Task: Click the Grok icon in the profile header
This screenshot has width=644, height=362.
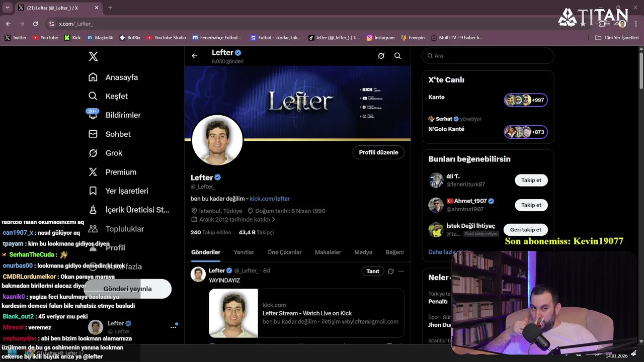Action: 381,56
